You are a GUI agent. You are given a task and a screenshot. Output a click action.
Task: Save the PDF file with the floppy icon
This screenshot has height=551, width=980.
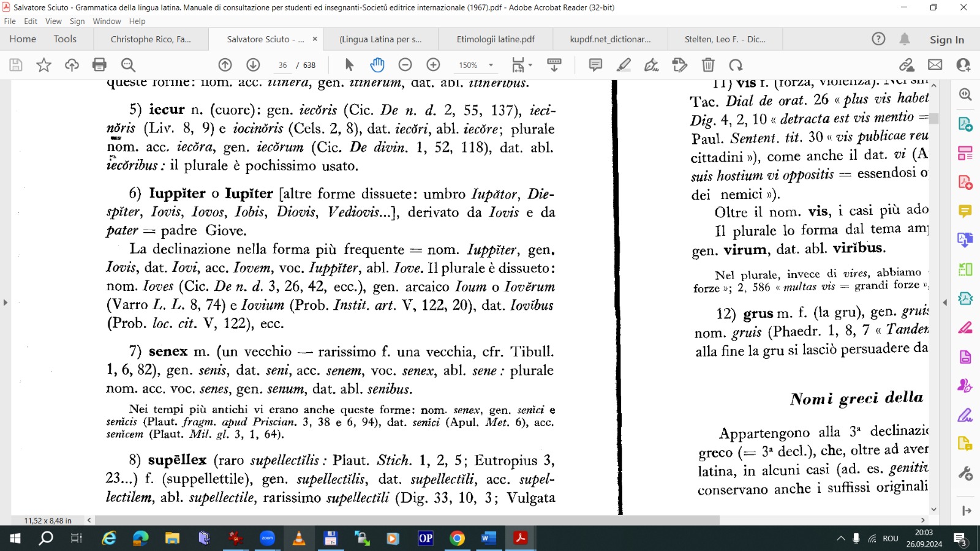pyautogui.click(x=16, y=65)
